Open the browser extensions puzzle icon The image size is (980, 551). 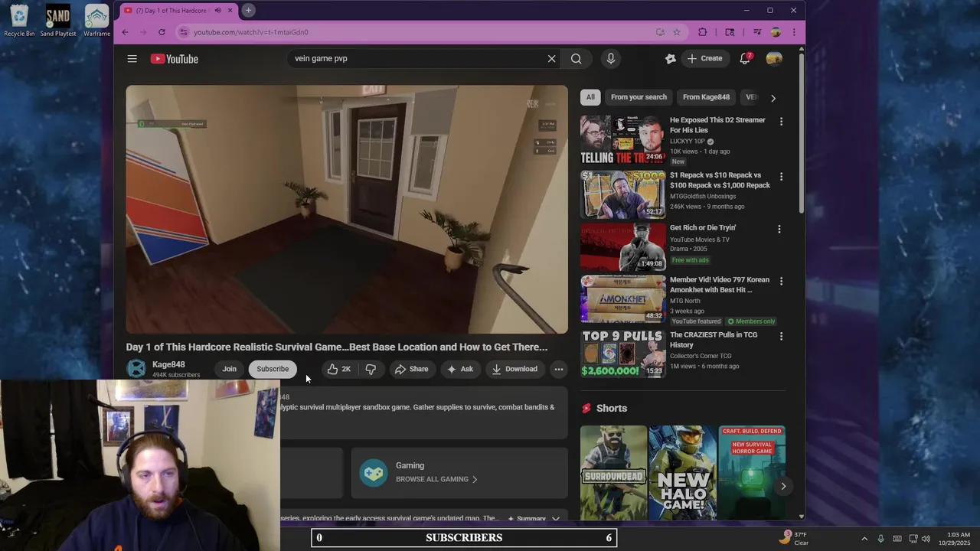[703, 32]
